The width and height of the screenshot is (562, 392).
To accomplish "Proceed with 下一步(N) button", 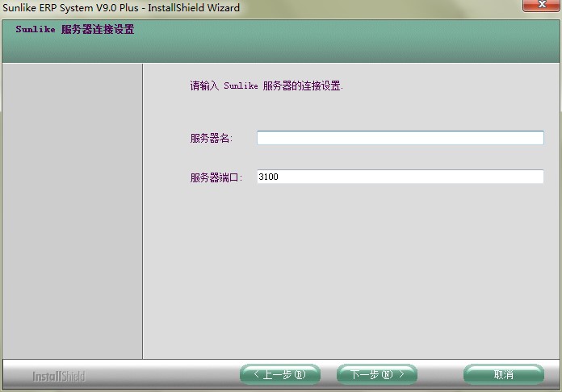I will (x=377, y=374).
